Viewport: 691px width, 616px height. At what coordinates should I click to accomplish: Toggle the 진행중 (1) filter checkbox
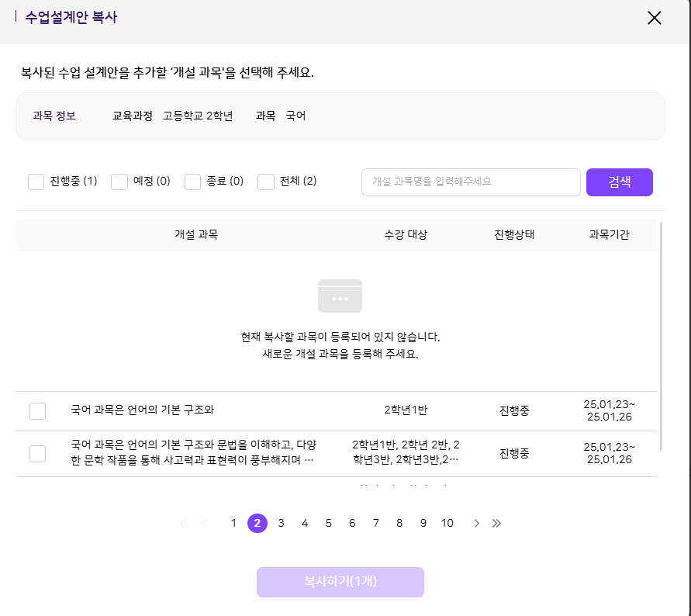click(x=36, y=182)
